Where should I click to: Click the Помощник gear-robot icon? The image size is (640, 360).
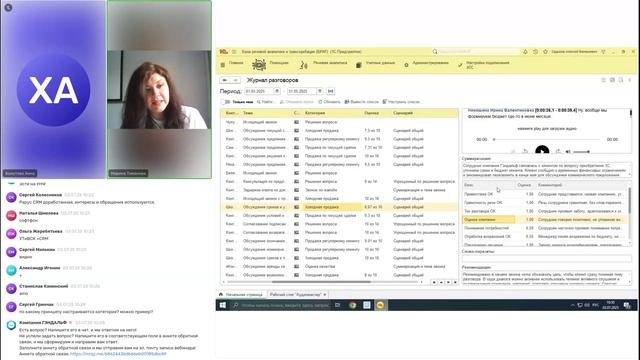coord(259,64)
